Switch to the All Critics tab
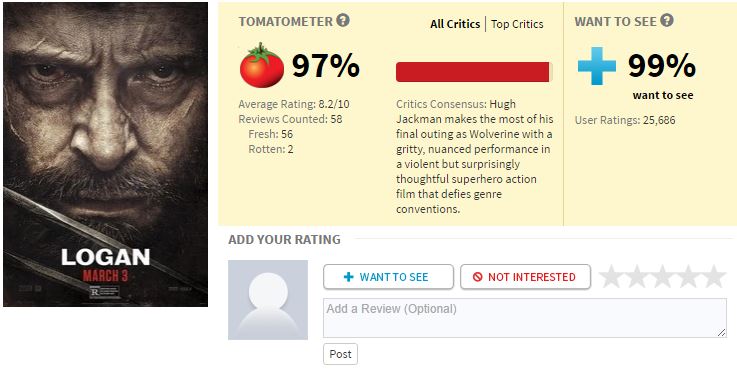This screenshot has height=371, width=737. click(x=455, y=24)
